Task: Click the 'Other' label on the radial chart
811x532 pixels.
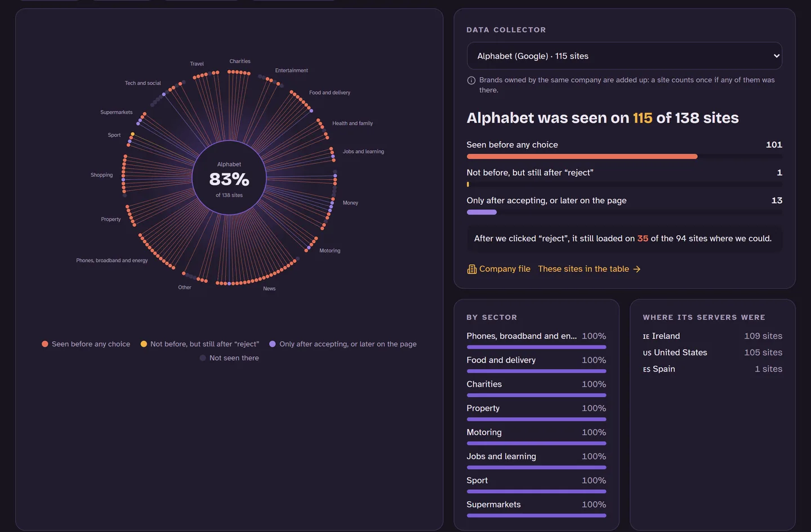Action: coord(185,287)
